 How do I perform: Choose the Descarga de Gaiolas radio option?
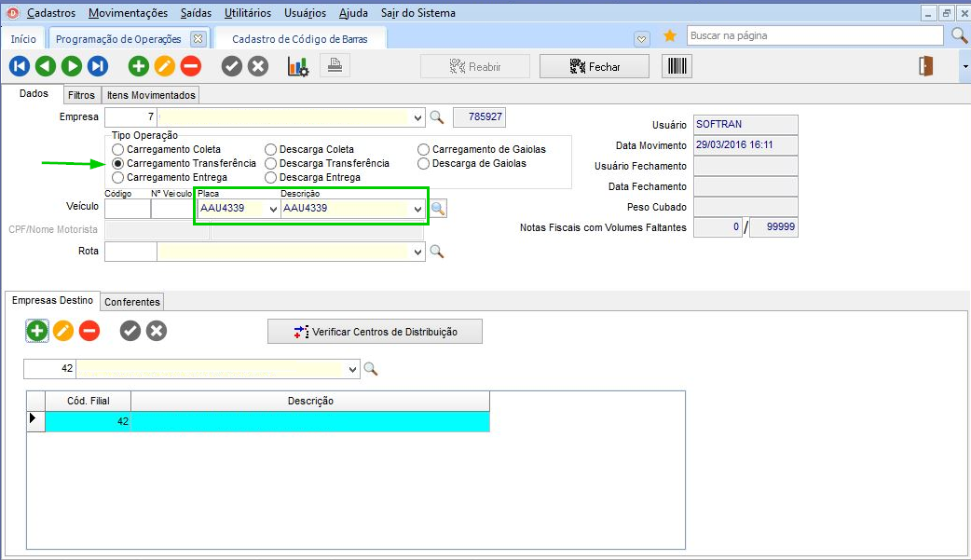[x=424, y=163]
